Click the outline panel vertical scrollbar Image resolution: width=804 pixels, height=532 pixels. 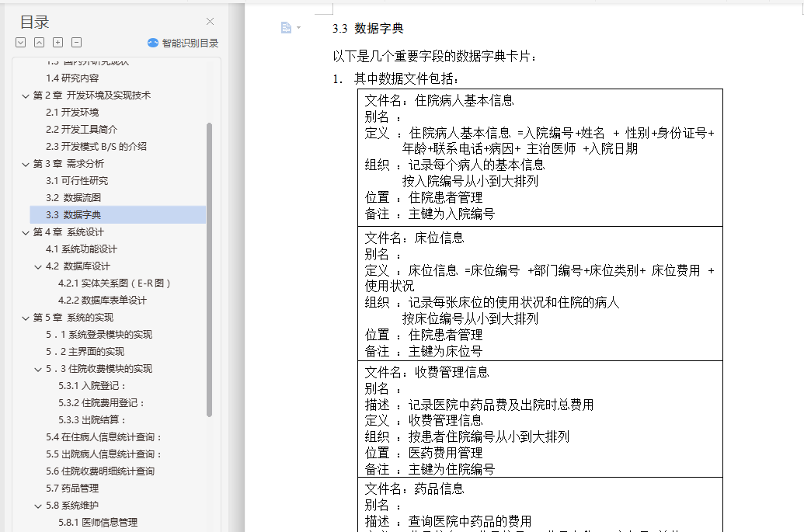(x=209, y=269)
